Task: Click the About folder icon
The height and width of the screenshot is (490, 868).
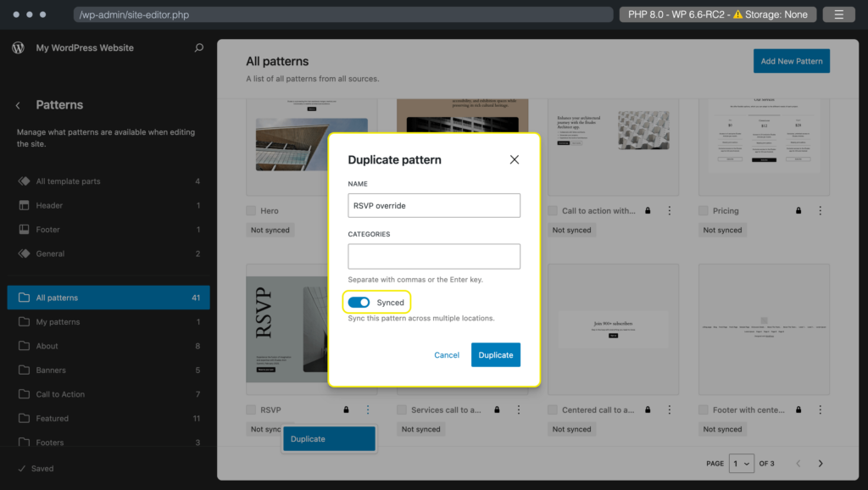Action: 24,346
